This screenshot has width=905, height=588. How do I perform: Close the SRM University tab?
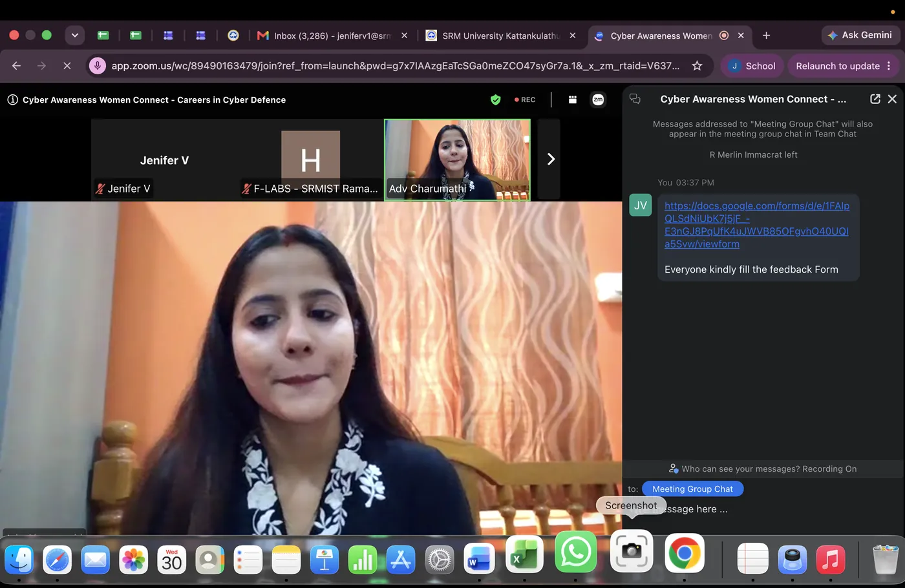pos(572,36)
